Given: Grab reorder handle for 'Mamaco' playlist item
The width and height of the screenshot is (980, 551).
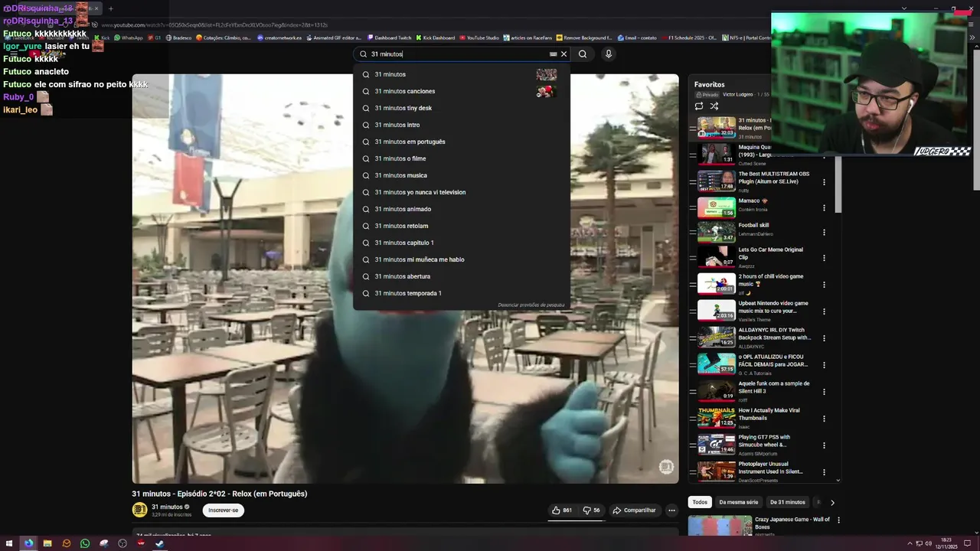Looking at the screenshot, I should click(692, 207).
